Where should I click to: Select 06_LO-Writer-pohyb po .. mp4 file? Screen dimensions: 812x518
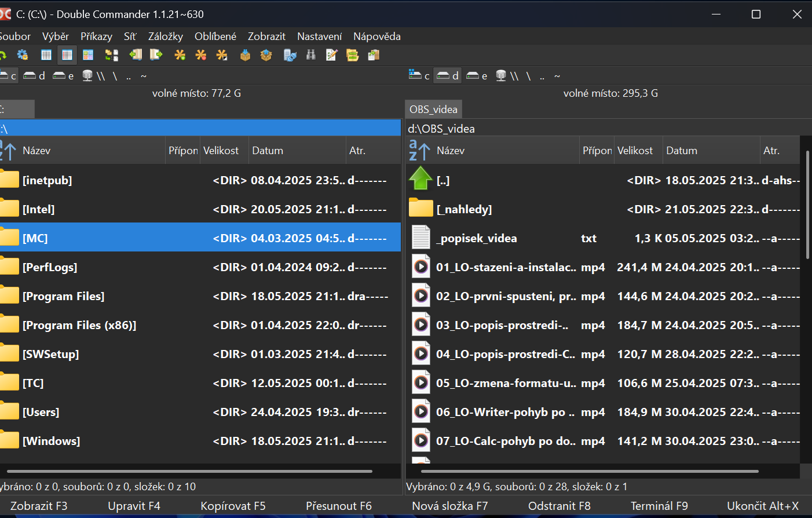pyautogui.click(x=603, y=412)
